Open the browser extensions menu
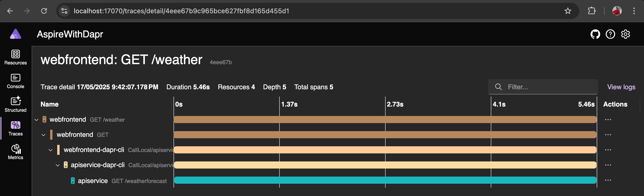This screenshot has width=644, height=196. click(x=592, y=11)
